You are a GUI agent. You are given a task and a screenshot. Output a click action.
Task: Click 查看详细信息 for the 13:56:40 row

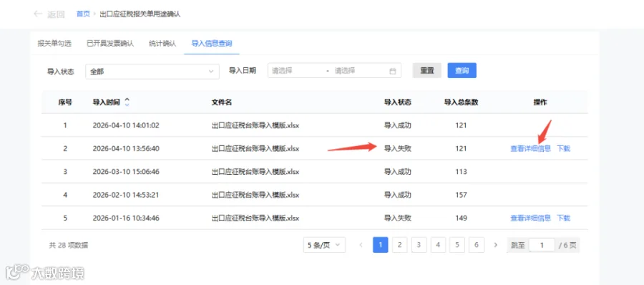tap(530, 148)
